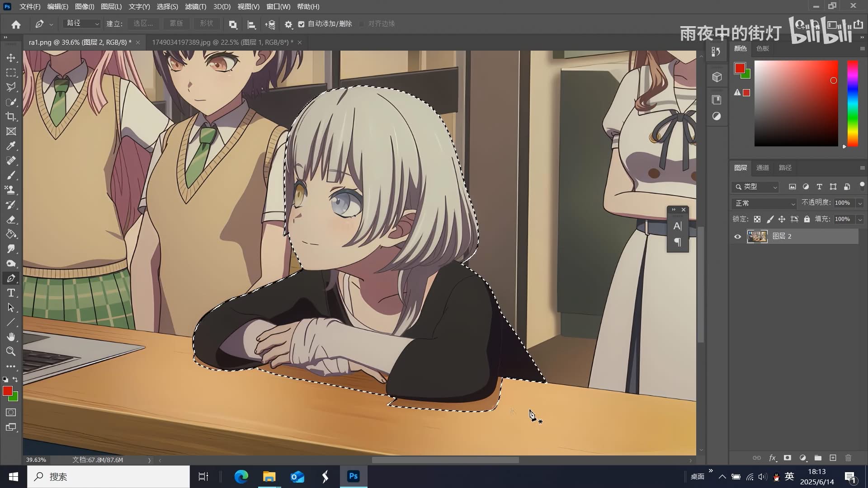Image resolution: width=868 pixels, height=488 pixels.
Task: Select the Type tool
Action: pos(11,293)
